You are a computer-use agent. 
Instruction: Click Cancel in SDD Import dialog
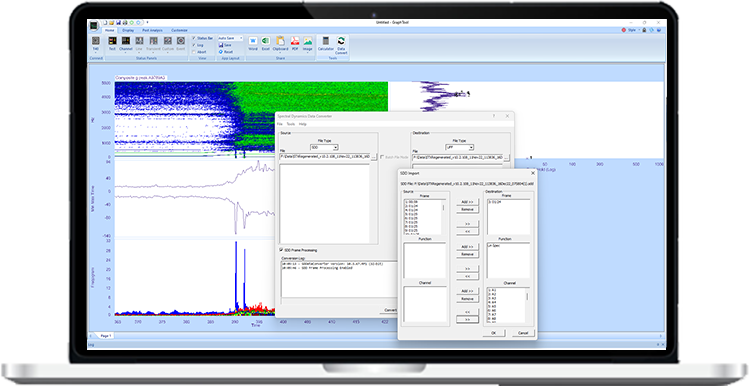pyautogui.click(x=523, y=332)
